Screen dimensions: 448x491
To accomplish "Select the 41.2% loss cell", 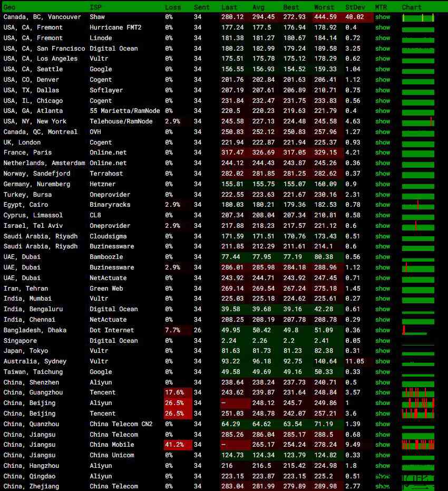I will [178, 445].
